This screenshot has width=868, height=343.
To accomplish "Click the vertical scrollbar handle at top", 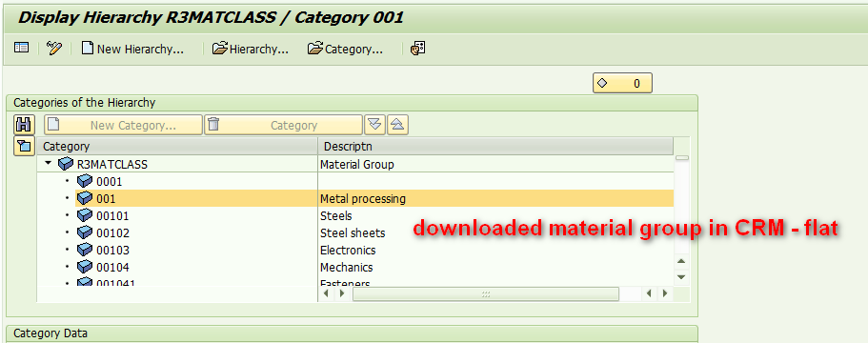I will (x=682, y=157).
